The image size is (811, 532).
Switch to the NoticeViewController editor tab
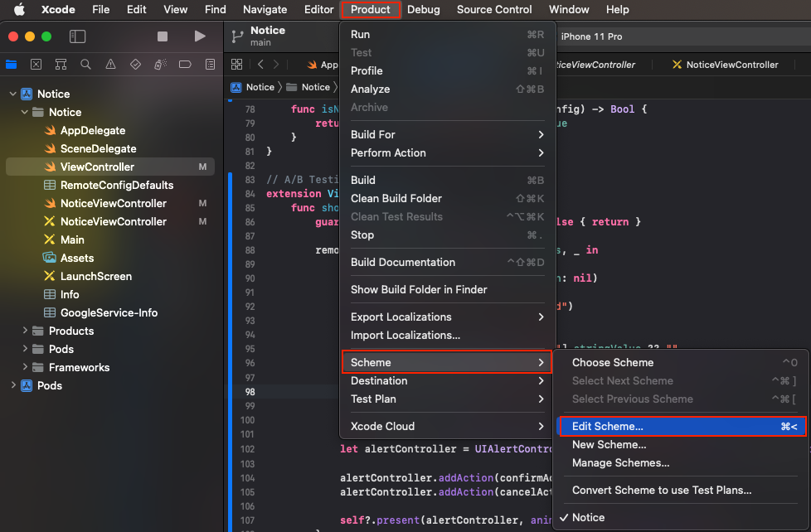click(x=725, y=65)
